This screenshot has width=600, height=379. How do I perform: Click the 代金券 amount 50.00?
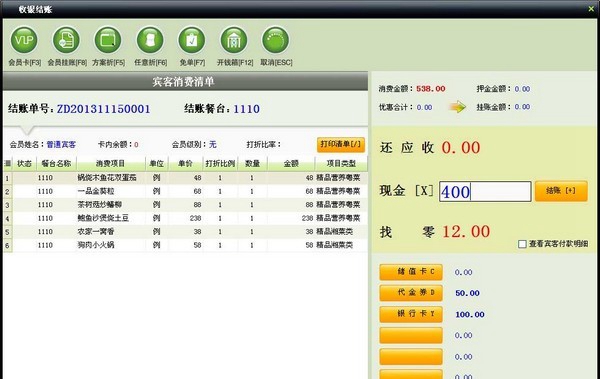click(x=467, y=293)
